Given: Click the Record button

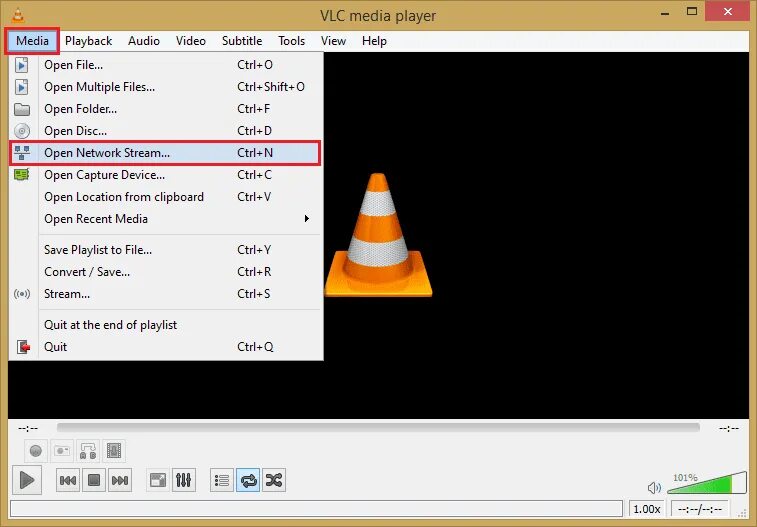Looking at the screenshot, I should (36, 451).
